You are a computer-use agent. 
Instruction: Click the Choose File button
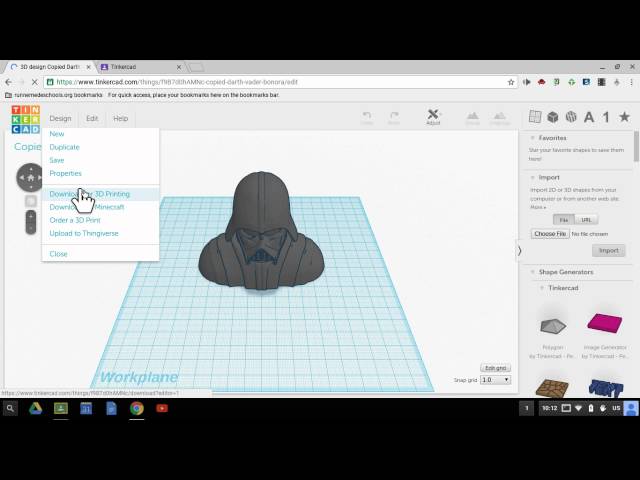tap(550, 234)
